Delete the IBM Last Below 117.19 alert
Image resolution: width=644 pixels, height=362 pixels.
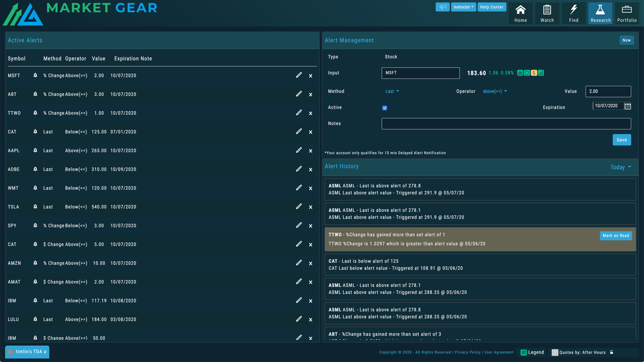(311, 301)
